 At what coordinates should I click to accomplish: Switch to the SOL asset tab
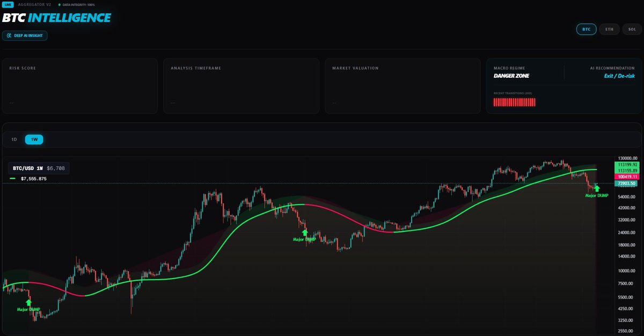point(632,29)
